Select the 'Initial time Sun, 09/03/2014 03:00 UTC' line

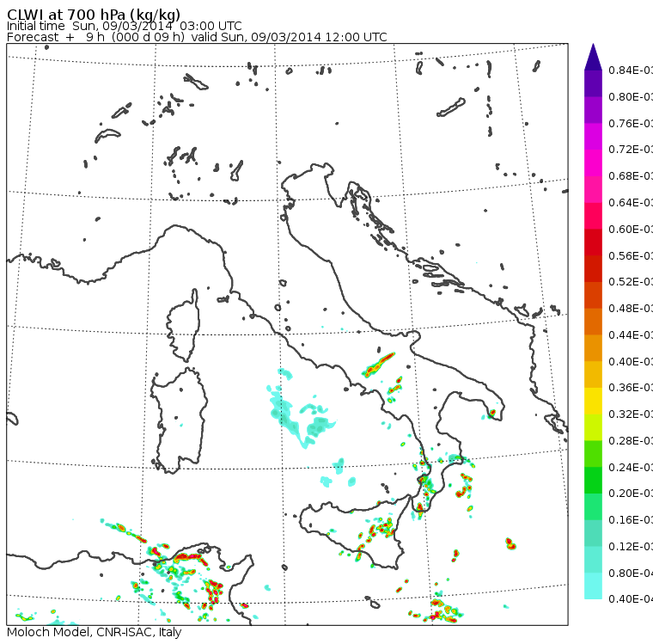tap(124, 26)
